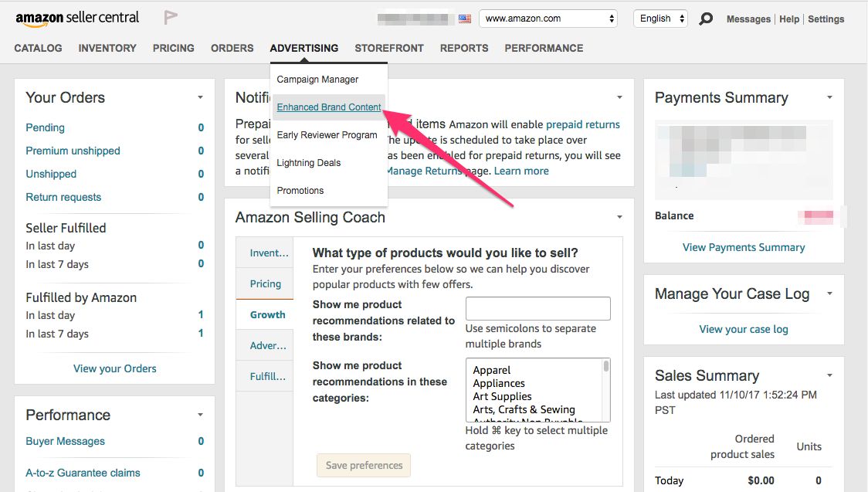This screenshot has height=492, width=868.
Task: Open Buyer Messages link
Action: [x=65, y=441]
